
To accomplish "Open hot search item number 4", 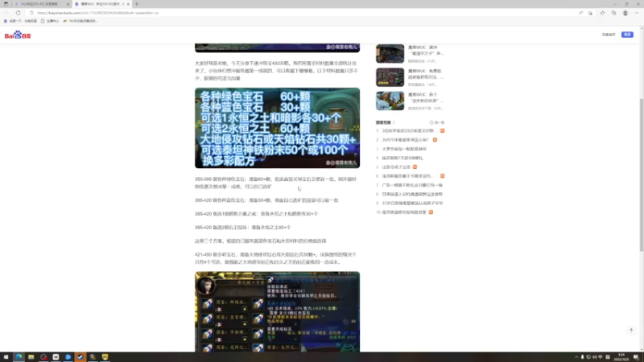I will [402, 158].
